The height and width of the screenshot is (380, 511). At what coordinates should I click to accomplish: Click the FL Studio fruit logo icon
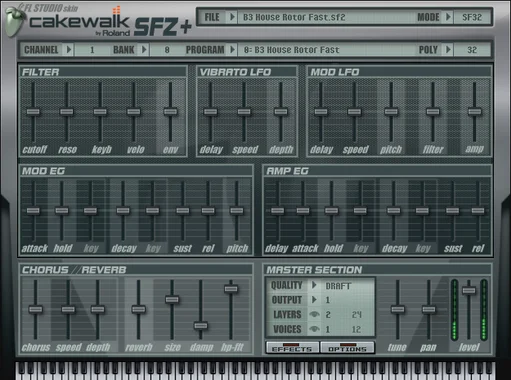[x=14, y=21]
